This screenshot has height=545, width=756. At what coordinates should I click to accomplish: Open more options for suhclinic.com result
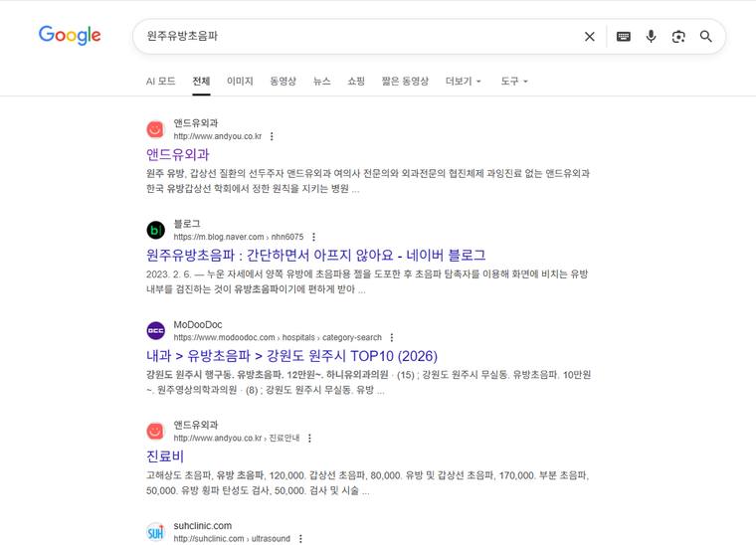[x=300, y=539]
